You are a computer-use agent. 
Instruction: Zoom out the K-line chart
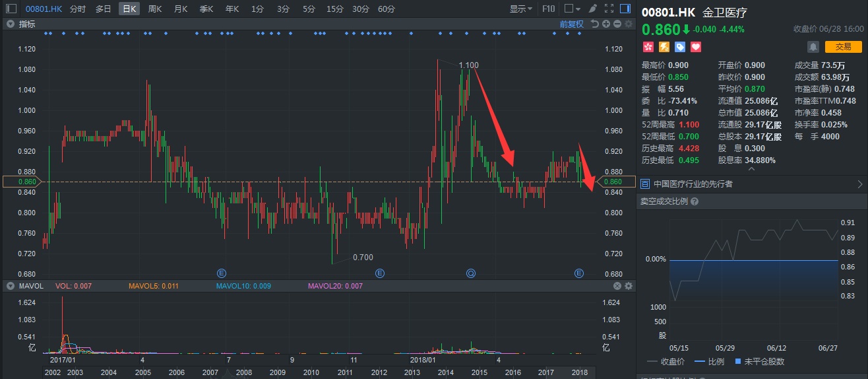coord(617,24)
